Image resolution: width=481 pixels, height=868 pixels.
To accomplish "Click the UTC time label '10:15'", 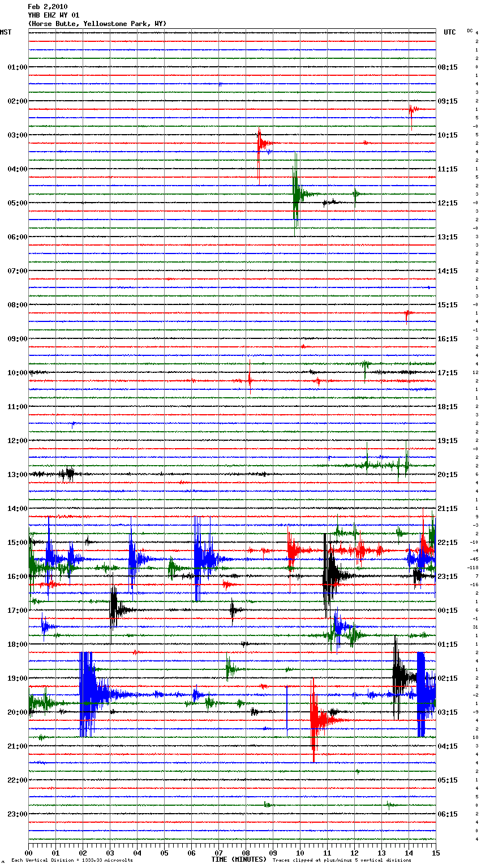I will pos(448,135).
